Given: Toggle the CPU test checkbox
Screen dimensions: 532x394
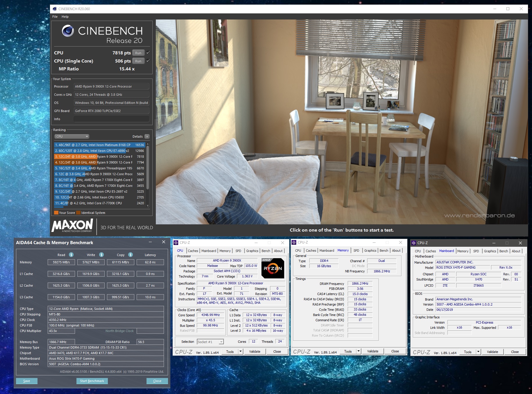Looking at the screenshot, I should coord(148,53).
